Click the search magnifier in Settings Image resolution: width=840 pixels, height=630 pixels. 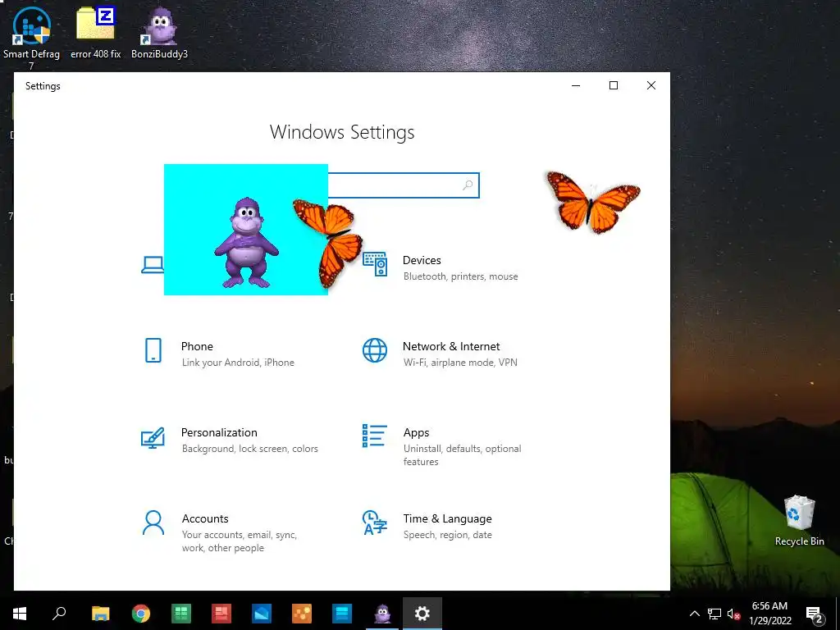tap(467, 185)
